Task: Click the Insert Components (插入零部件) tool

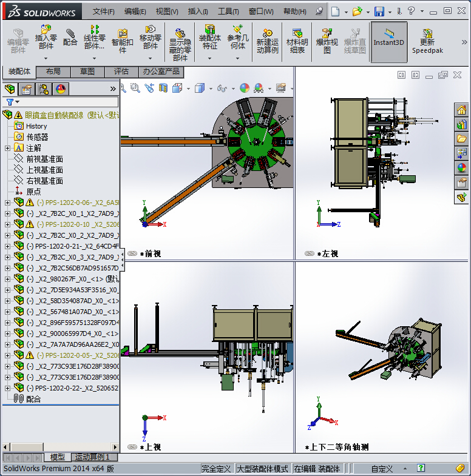Action: [x=46, y=38]
